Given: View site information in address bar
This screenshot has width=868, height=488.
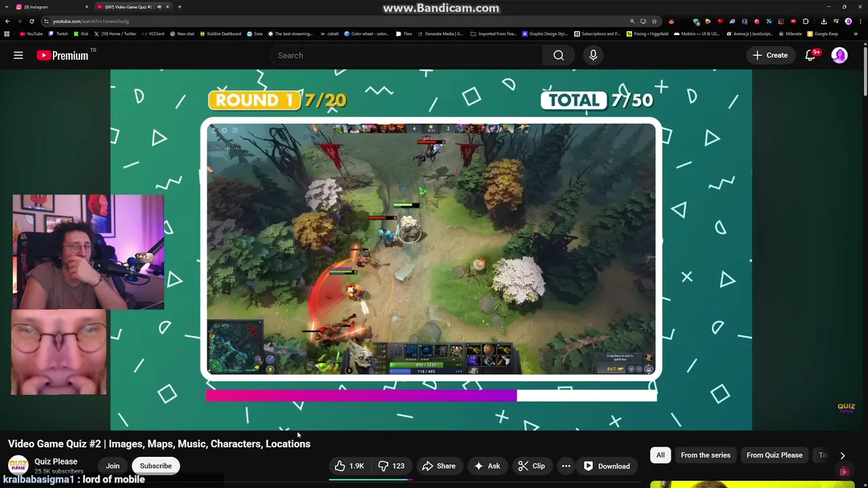Looking at the screenshot, I should tap(46, 21).
